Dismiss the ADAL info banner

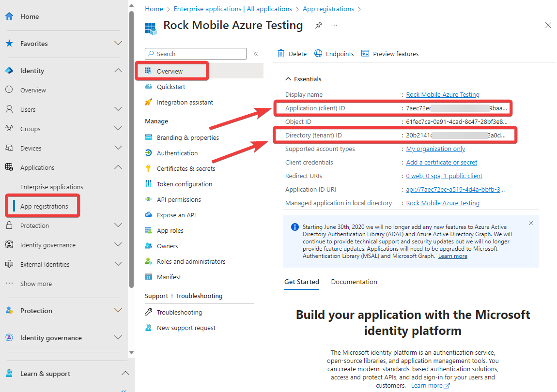click(x=531, y=223)
